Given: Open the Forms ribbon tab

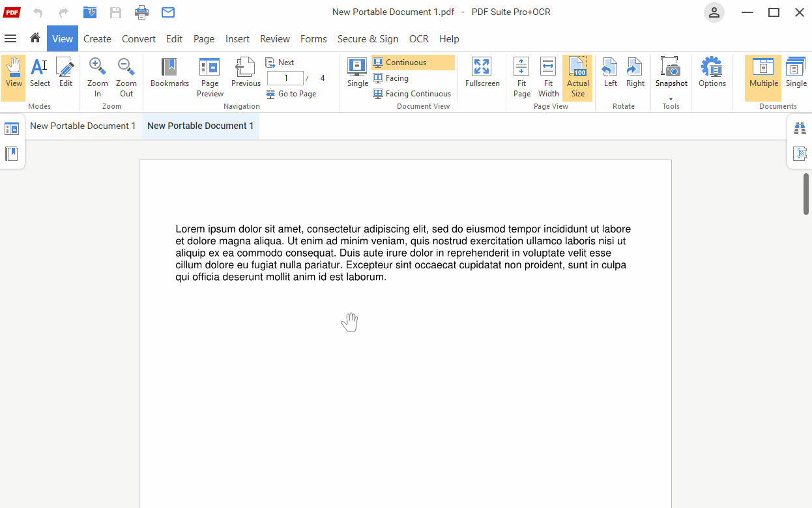Looking at the screenshot, I should pos(313,39).
